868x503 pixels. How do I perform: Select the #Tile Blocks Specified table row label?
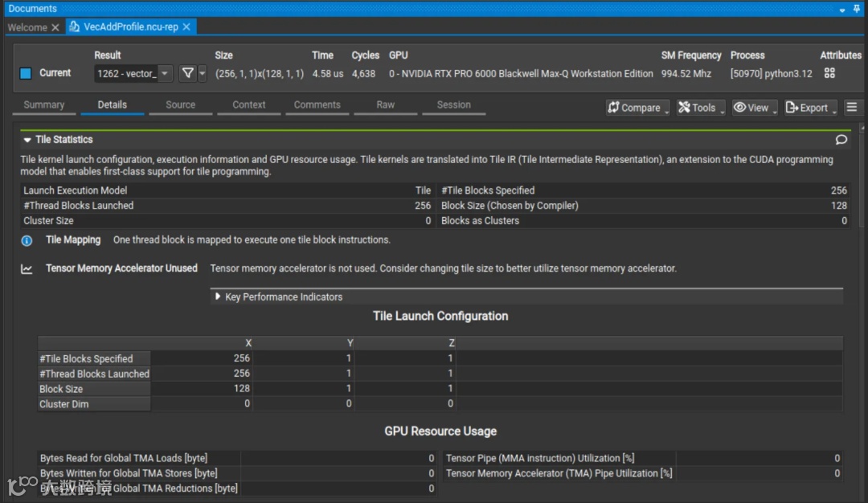click(x=93, y=358)
